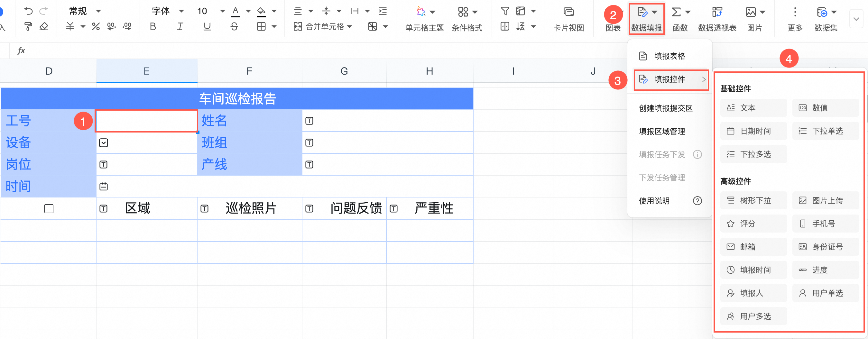Open the dataset (数据集) tool
Screen dimensions: 868x339
tap(826, 20)
